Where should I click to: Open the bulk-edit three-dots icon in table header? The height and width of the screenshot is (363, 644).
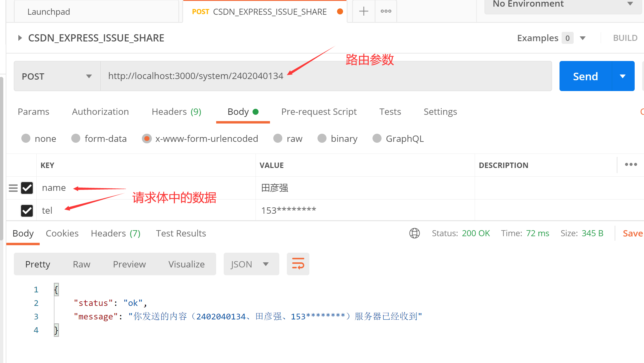[631, 165]
